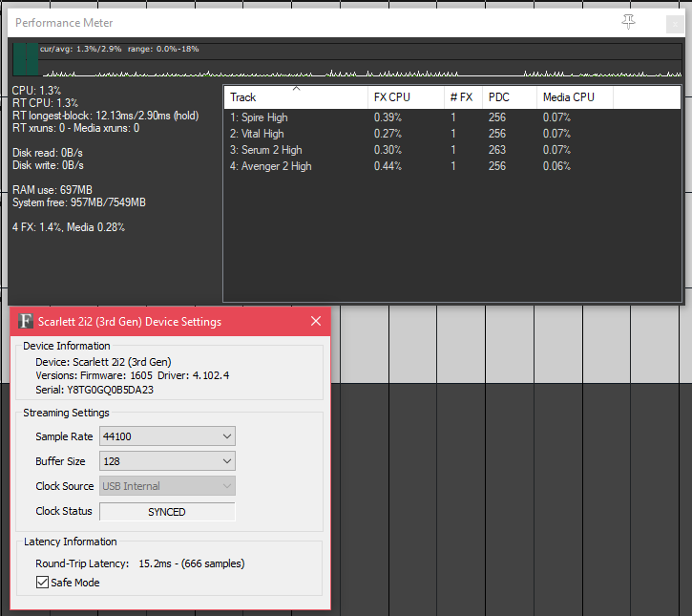Screen dimensions: 692x616
Task: Click the 'Disk read: 0B/s' readout
Action: pyautogui.click(x=47, y=153)
